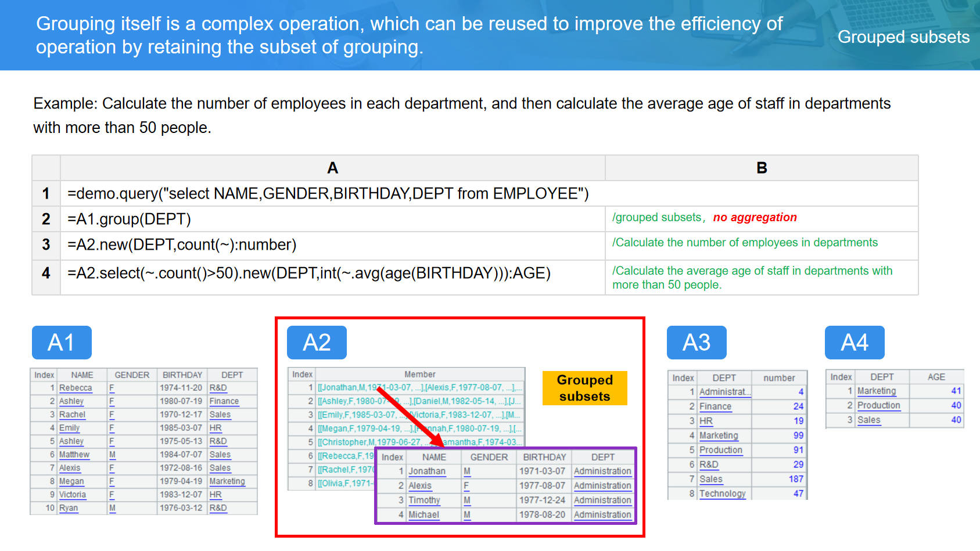This screenshot has height=551, width=980.
Task: Click the =A1.group(DEPT) formula cell
Action: 130,219
